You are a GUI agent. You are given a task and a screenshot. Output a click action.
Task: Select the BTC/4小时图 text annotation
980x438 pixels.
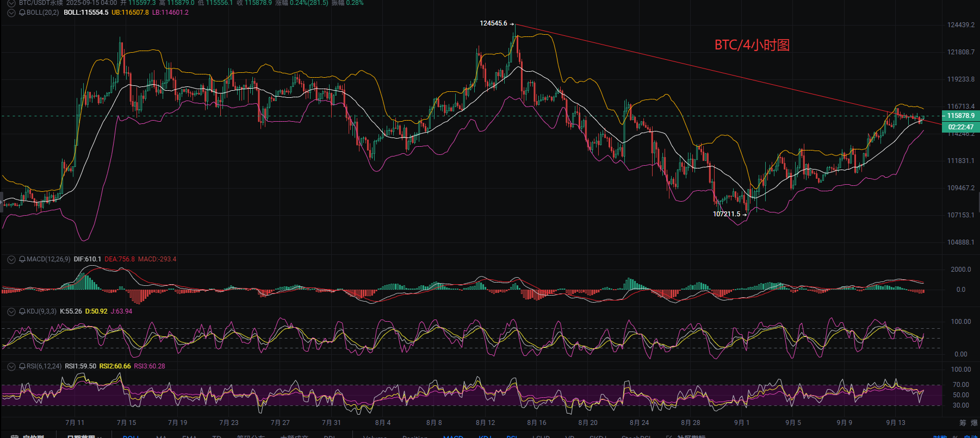pyautogui.click(x=752, y=45)
